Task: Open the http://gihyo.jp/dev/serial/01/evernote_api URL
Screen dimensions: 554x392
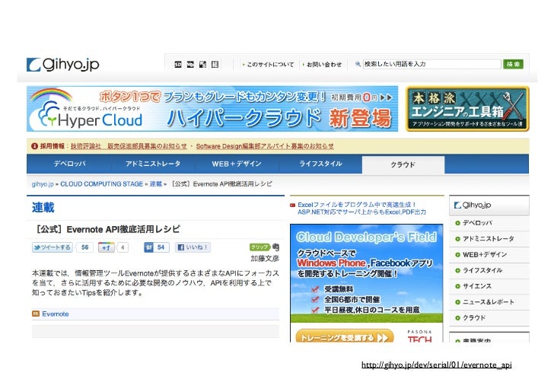Action: click(436, 365)
